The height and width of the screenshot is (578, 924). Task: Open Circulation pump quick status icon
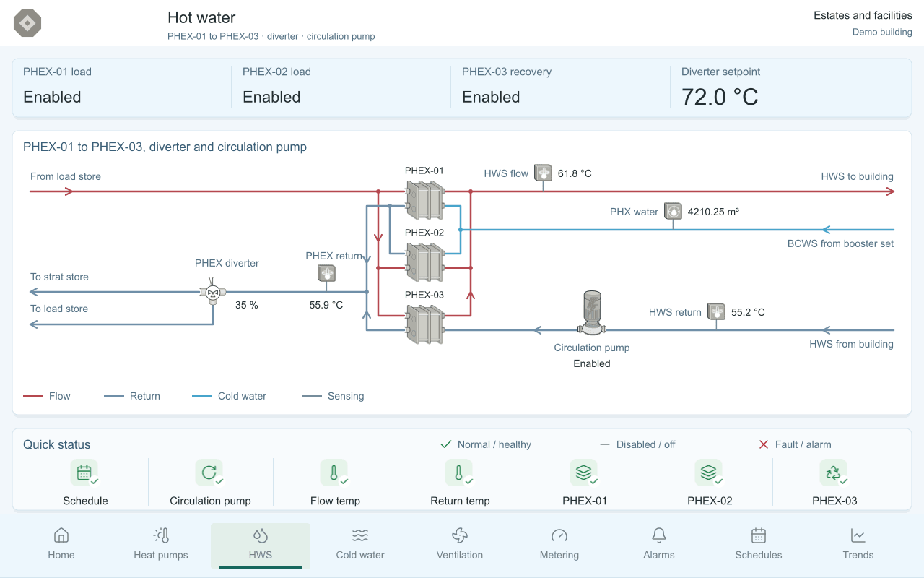point(210,473)
